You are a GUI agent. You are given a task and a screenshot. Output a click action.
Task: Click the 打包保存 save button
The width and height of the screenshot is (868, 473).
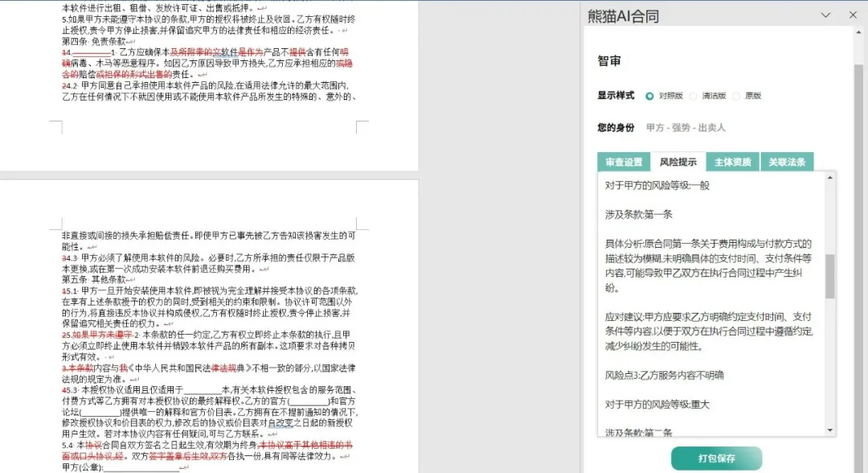pos(715,457)
